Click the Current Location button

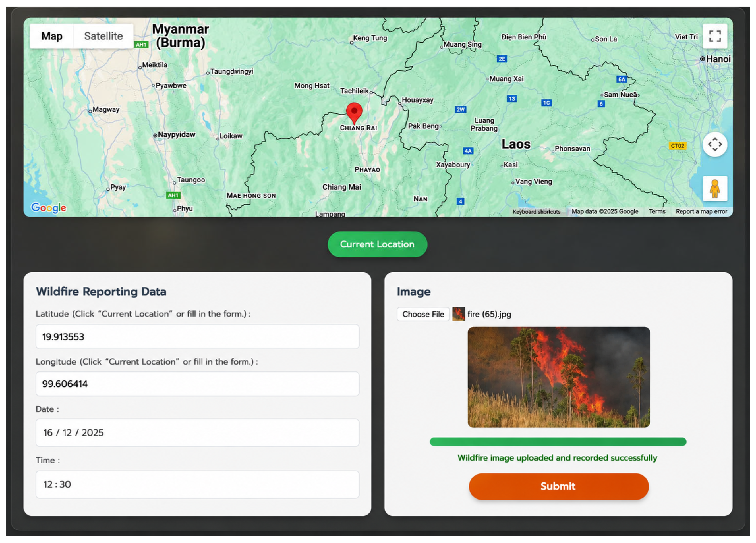(377, 244)
